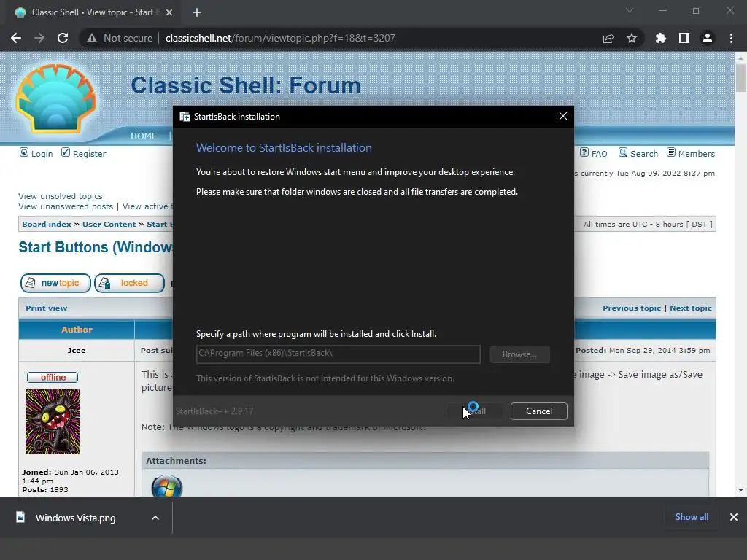Click the locked topic button

(130, 283)
